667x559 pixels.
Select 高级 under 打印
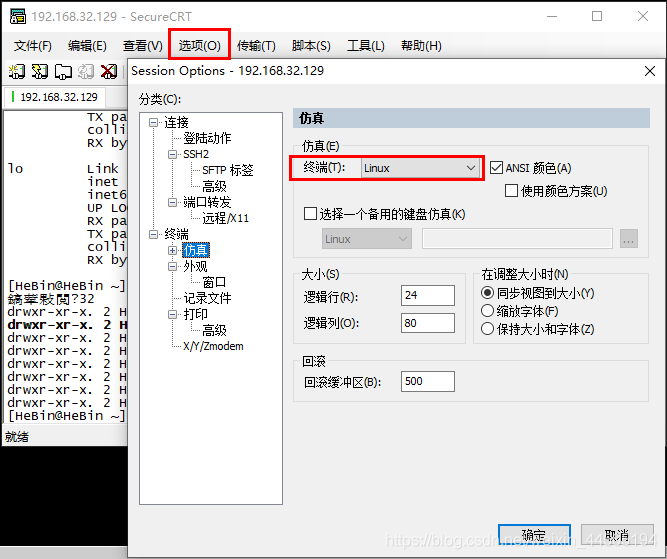[x=214, y=330]
